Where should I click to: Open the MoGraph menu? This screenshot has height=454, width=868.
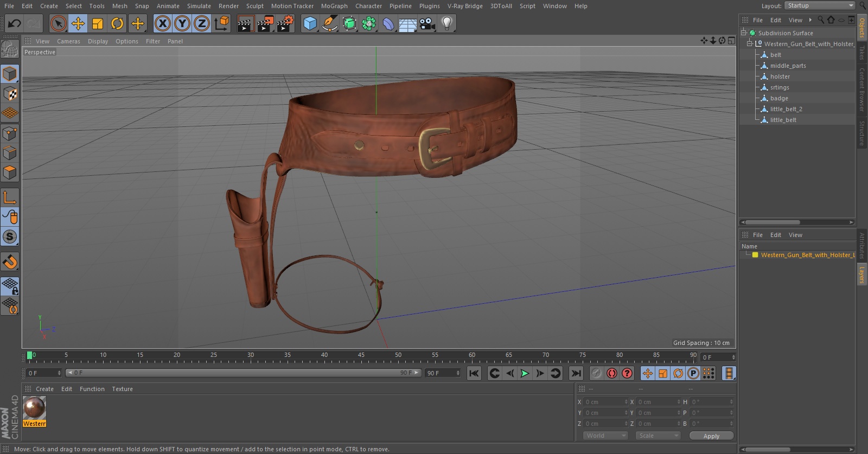[x=334, y=6]
